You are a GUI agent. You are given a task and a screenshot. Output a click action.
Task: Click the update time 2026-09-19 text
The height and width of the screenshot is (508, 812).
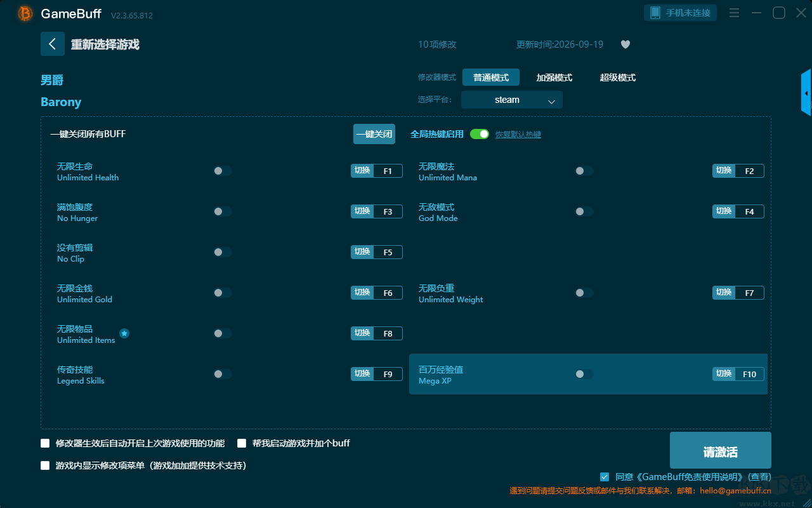(x=560, y=44)
